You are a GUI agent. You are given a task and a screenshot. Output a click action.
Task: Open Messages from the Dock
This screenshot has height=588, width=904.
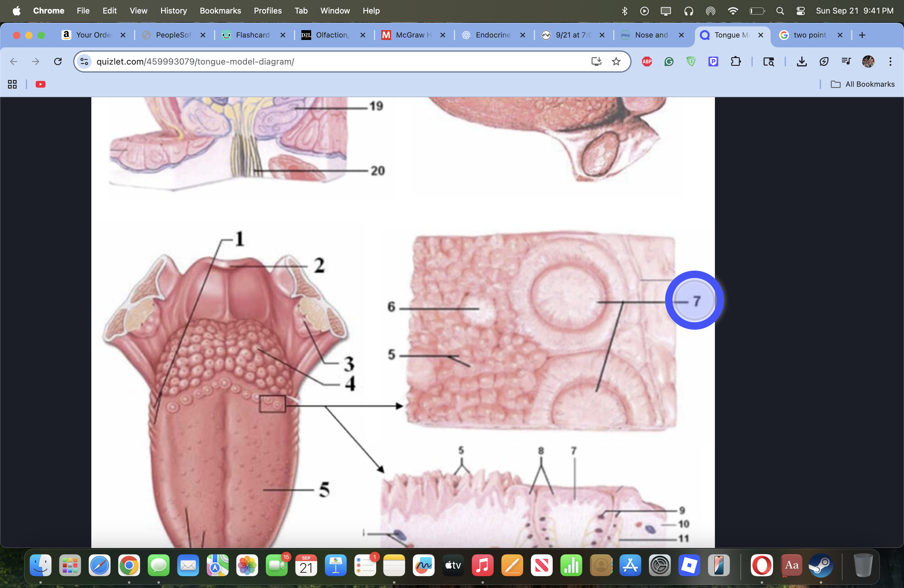pyautogui.click(x=158, y=565)
